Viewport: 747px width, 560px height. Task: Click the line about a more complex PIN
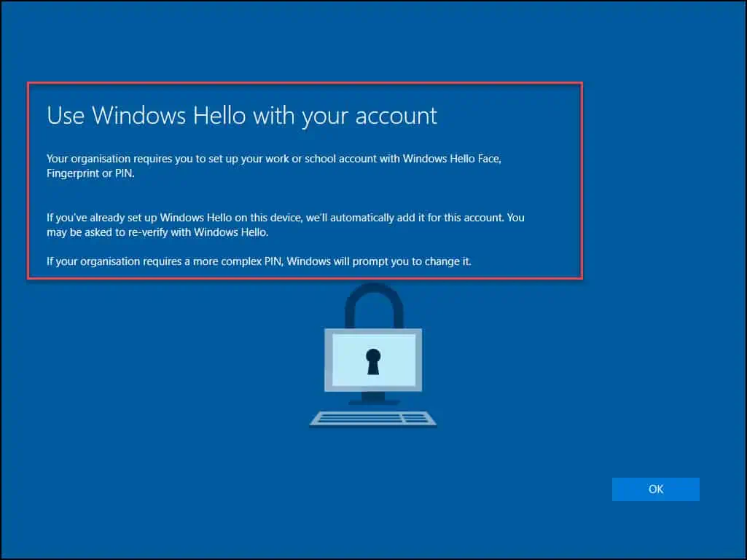259,261
